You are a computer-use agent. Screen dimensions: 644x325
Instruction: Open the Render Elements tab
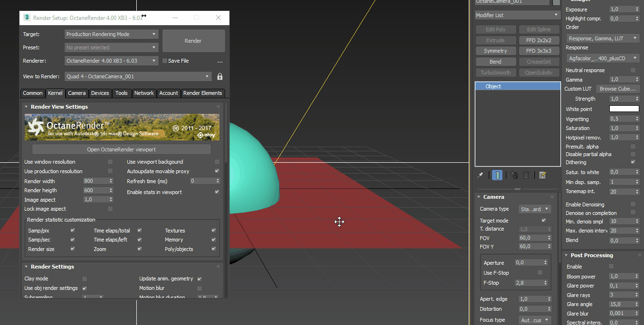pos(202,93)
